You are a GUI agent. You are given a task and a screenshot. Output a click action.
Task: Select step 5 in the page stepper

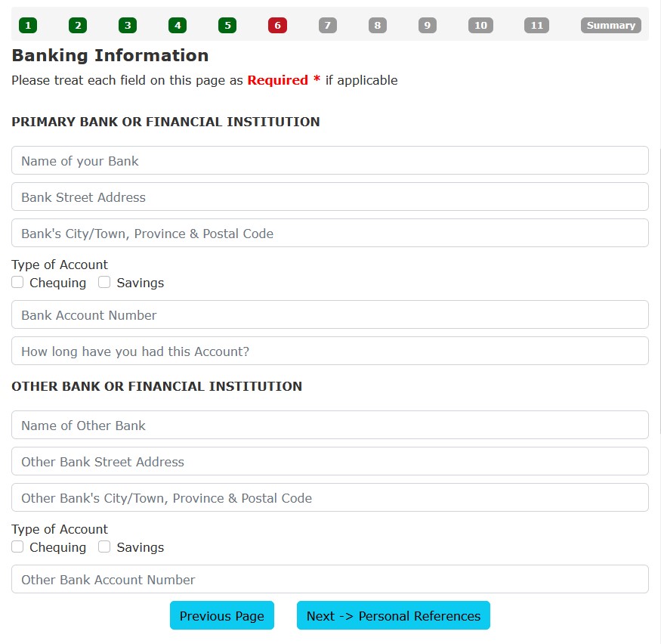[227, 26]
